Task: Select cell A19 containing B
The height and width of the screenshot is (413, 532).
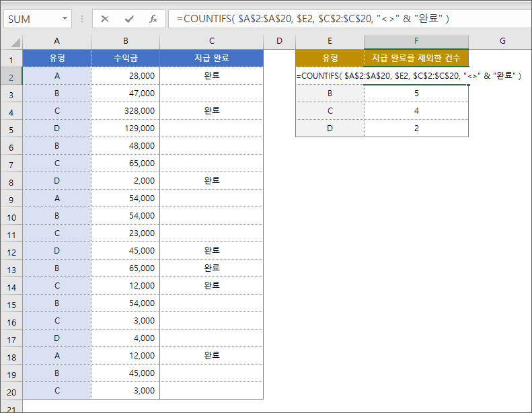Action: tap(57, 373)
